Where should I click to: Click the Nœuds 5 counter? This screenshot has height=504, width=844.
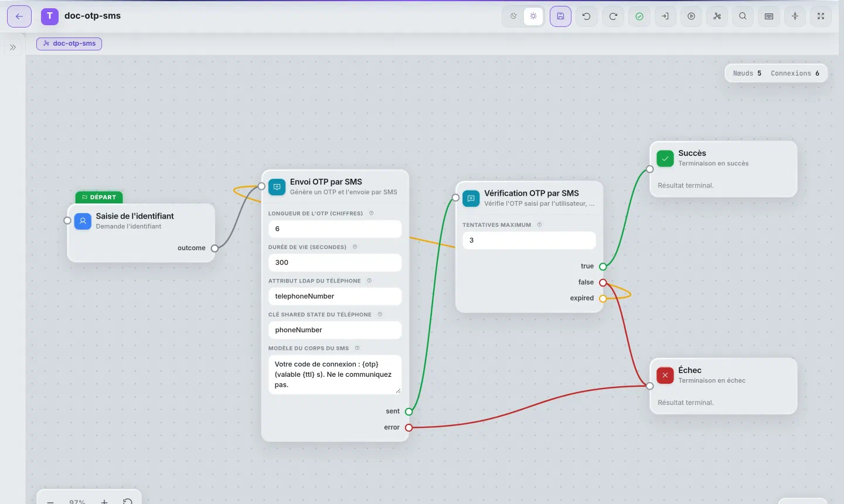pyautogui.click(x=747, y=73)
